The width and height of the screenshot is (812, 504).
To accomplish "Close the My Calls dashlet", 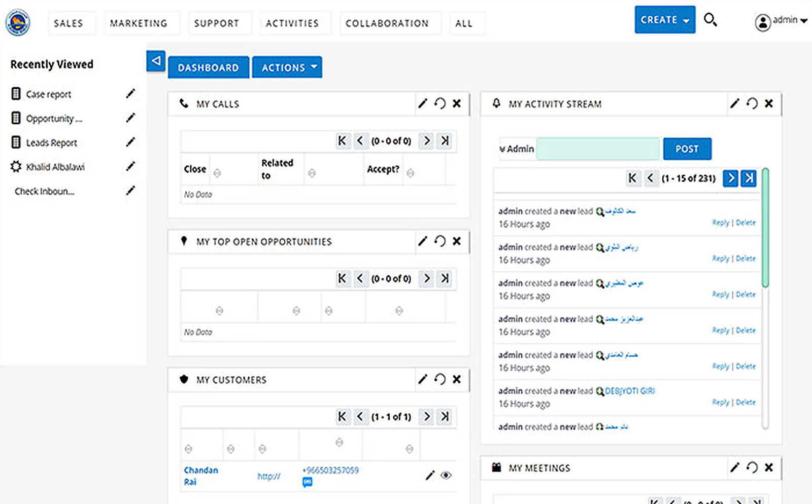I will pos(457,103).
